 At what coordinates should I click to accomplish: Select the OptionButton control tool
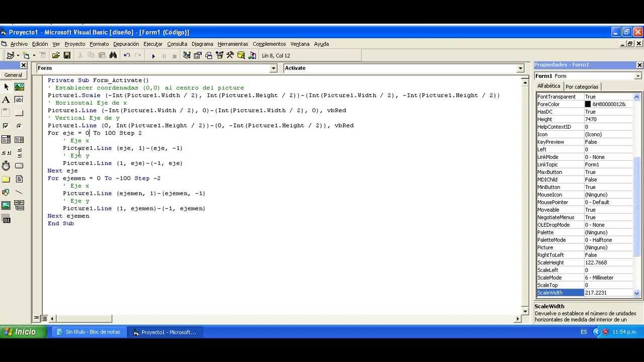19,126
